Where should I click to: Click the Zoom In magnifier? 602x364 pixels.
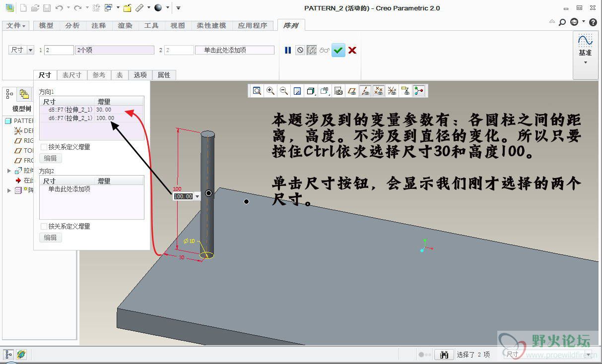point(270,91)
